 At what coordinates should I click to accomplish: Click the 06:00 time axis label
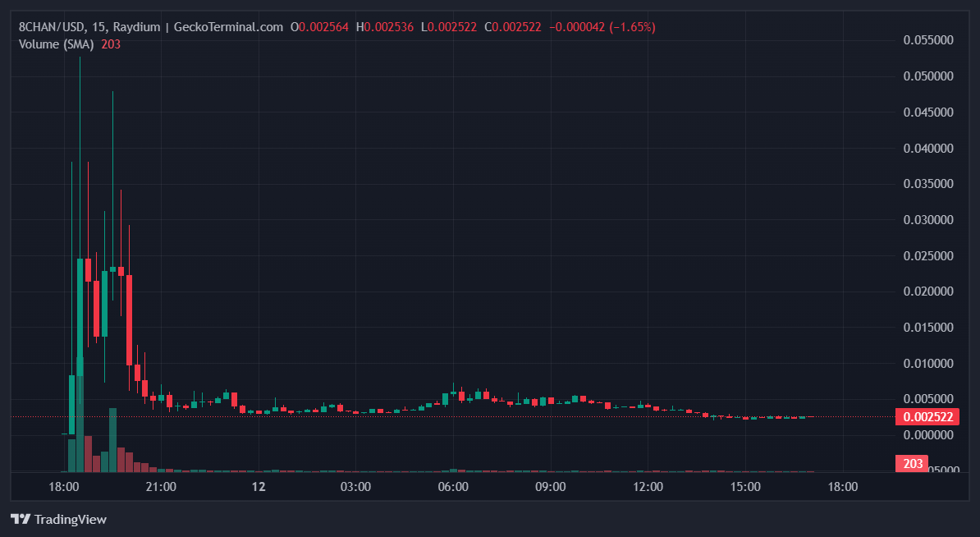[x=453, y=486]
